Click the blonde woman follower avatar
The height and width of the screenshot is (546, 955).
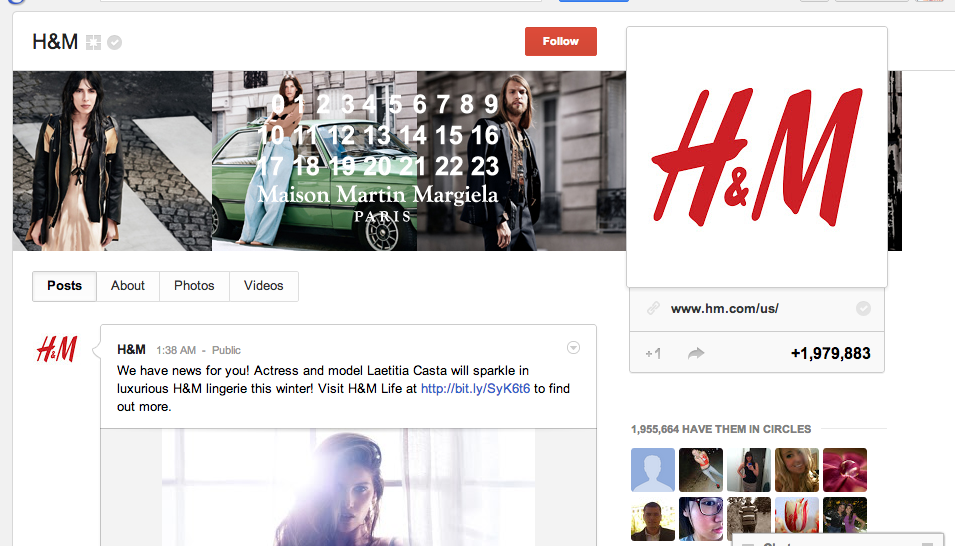797,470
